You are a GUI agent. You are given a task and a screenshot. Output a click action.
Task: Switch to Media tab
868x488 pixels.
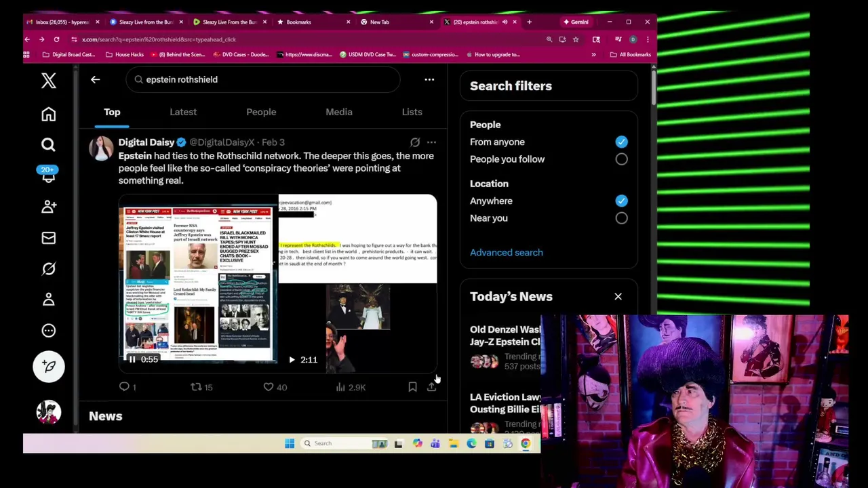point(339,112)
